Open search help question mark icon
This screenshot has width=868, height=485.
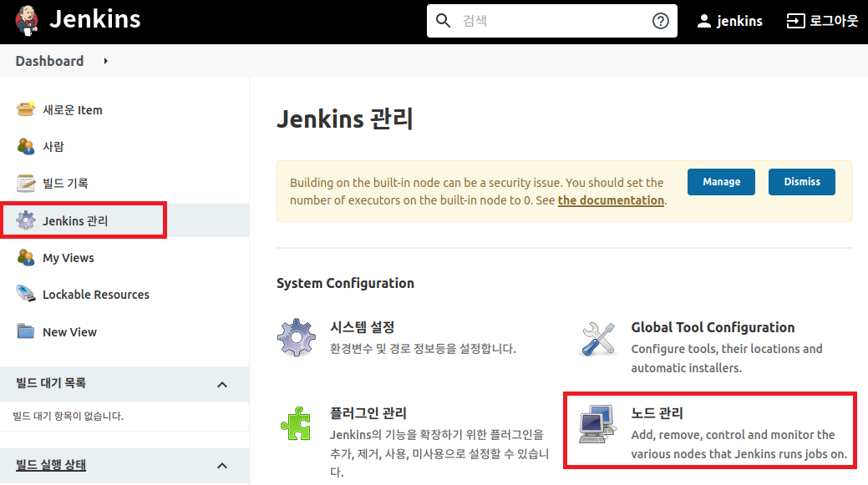tap(661, 21)
